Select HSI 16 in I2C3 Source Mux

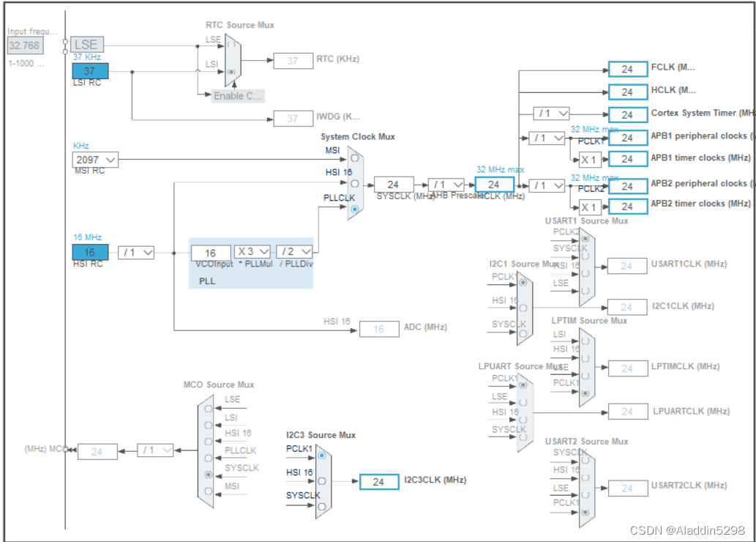tap(322, 480)
